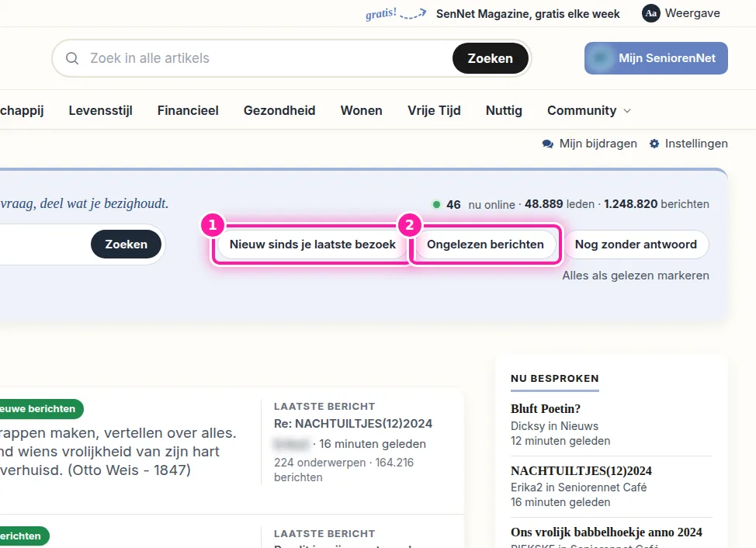Click the avatar on the Mijn SeniorenNet button
Image resolution: width=756 pixels, height=548 pixels.
[600, 58]
